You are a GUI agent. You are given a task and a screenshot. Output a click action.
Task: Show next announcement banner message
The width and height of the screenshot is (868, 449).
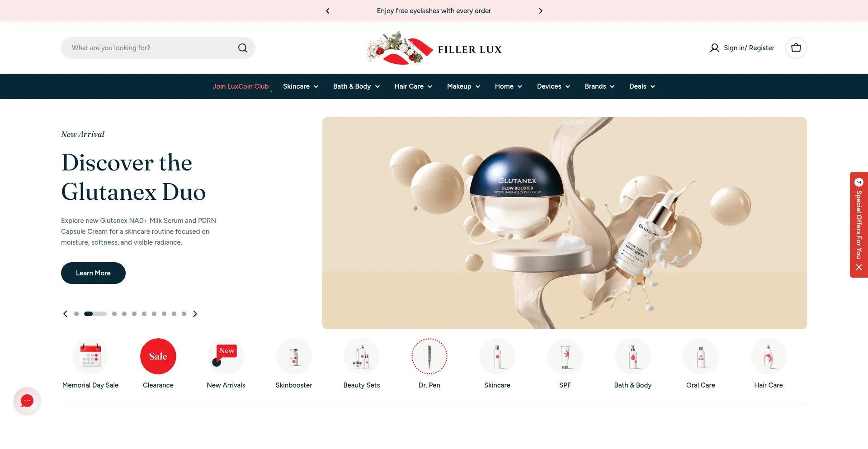pyautogui.click(x=541, y=11)
